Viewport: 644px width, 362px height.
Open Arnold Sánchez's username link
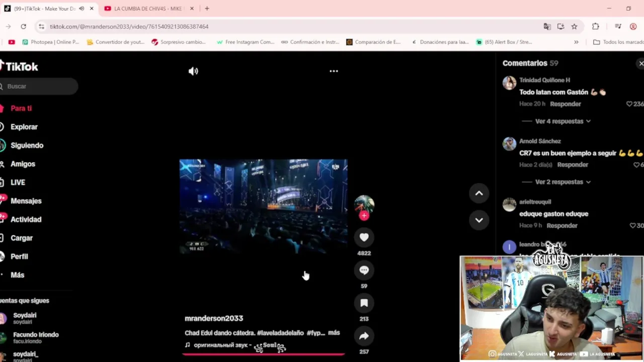tap(540, 141)
